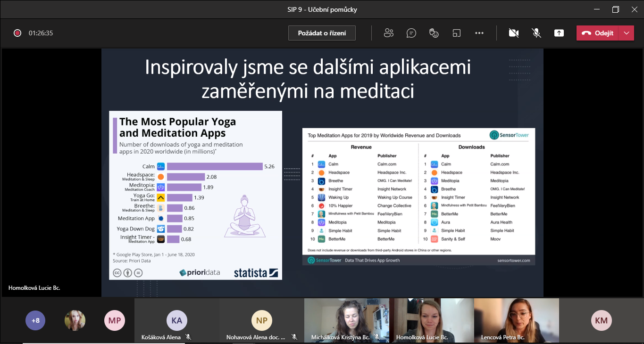Show participants panel icon
Viewport: 644px width, 344px height.
coord(389,33)
